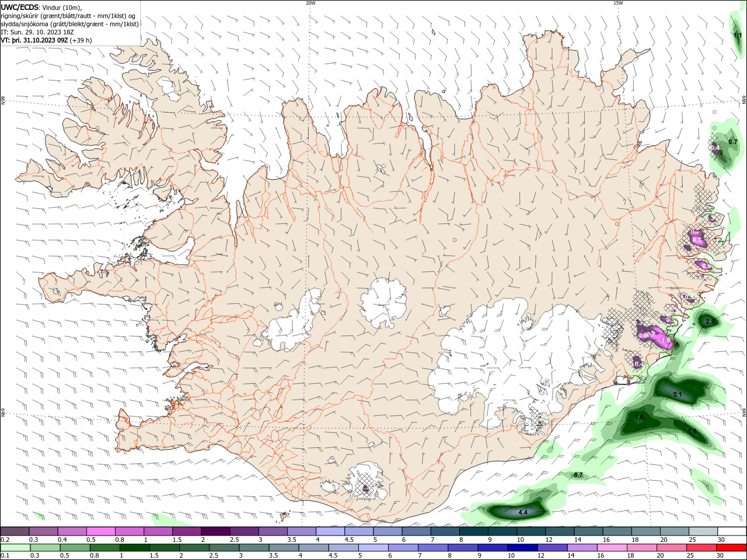This screenshot has height=560, width=747.
Task: Click the darkest green bottom-row swatch between 1 and 1.5
Action: [135, 548]
